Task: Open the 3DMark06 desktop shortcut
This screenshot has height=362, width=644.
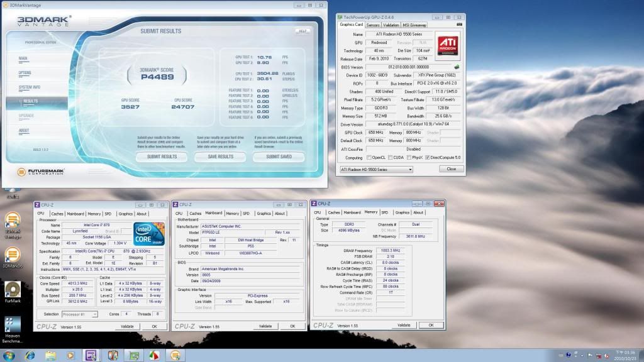Action: [x=12, y=256]
